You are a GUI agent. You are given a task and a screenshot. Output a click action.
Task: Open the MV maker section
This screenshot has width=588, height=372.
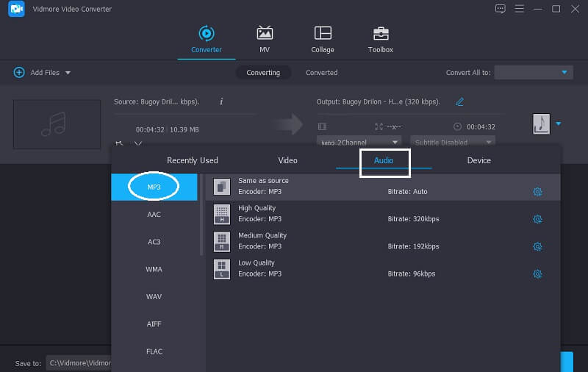point(265,40)
